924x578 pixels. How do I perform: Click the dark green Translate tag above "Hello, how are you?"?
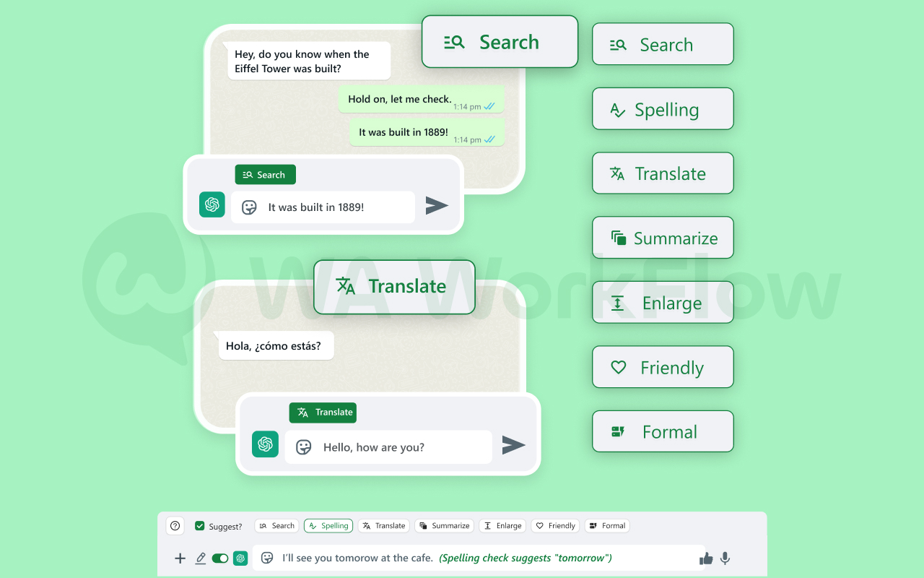323,413
